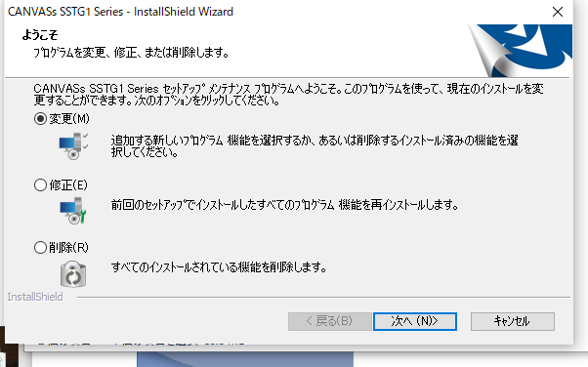588x367 pixels.
Task: Click the modify program computer icon
Action: pos(73,146)
